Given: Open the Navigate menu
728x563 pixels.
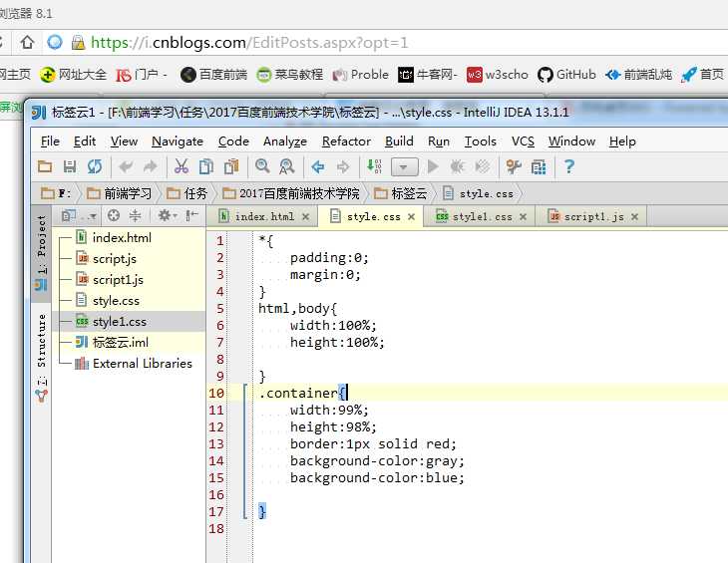Looking at the screenshot, I should (x=178, y=141).
